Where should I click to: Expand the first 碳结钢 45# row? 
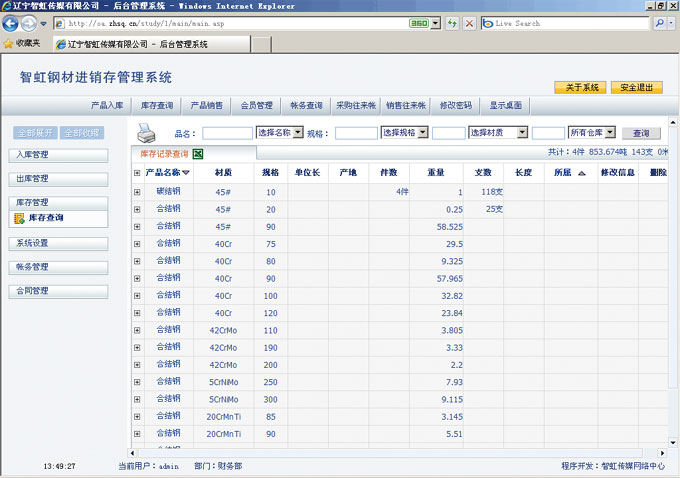(x=137, y=191)
